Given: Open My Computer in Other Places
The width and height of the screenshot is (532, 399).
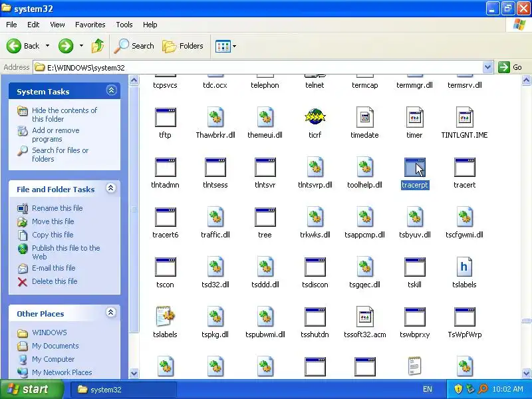Looking at the screenshot, I should (53, 359).
